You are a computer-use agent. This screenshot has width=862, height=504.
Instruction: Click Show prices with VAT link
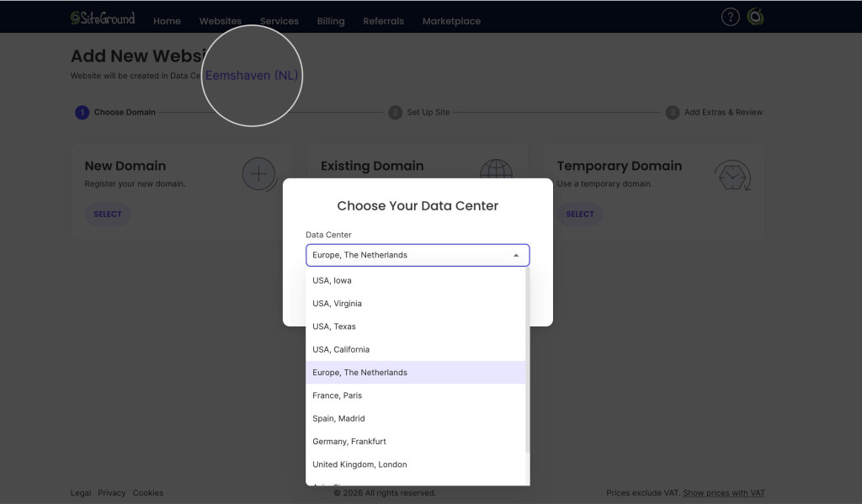pos(723,493)
